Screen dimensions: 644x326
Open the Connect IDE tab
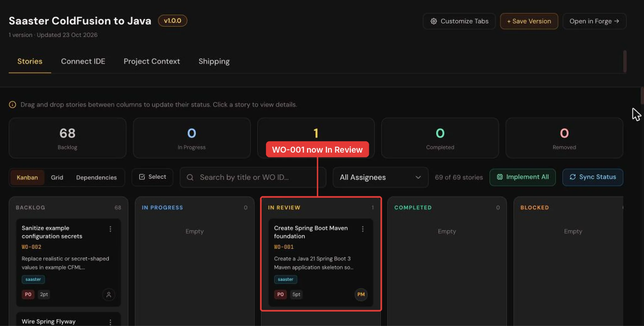[83, 62]
